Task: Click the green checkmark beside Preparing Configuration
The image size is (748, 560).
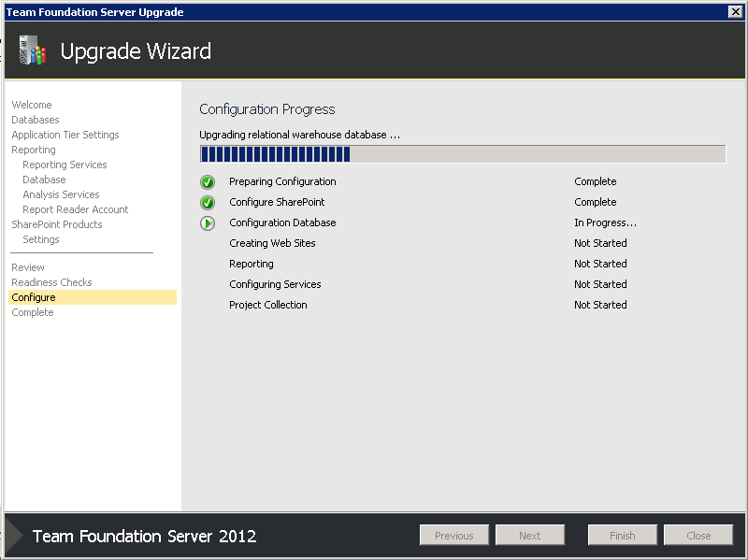Action: coord(208,182)
